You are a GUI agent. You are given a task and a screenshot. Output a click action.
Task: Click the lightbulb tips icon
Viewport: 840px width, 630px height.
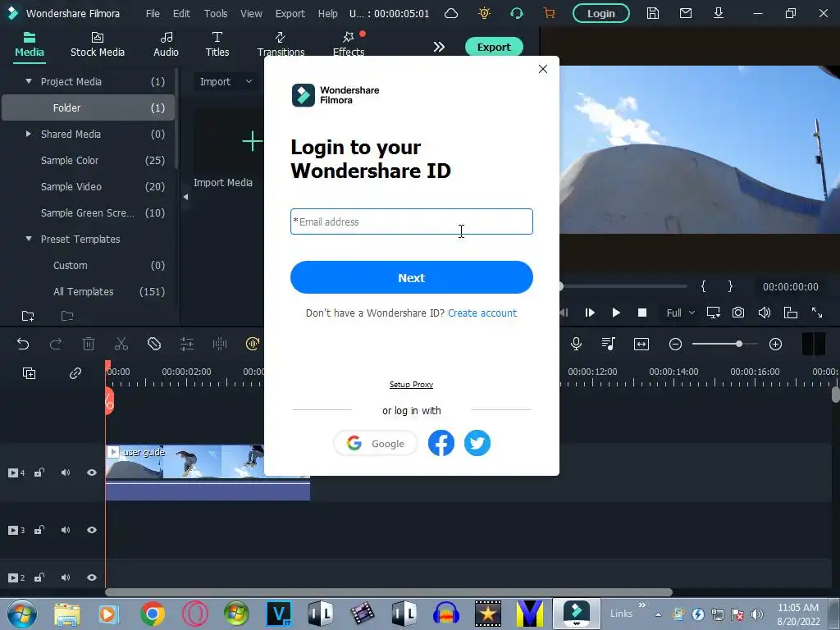click(484, 13)
